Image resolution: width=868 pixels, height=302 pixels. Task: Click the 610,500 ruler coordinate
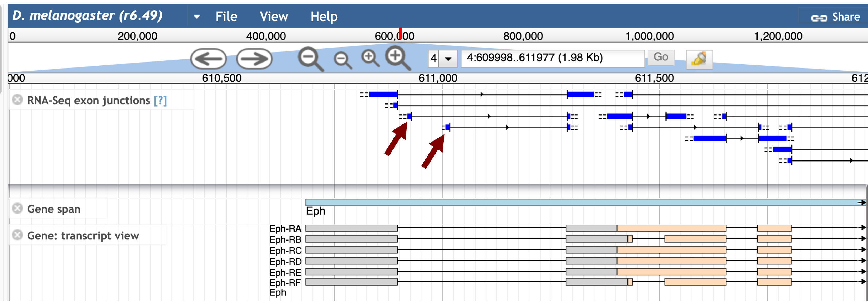(x=222, y=78)
